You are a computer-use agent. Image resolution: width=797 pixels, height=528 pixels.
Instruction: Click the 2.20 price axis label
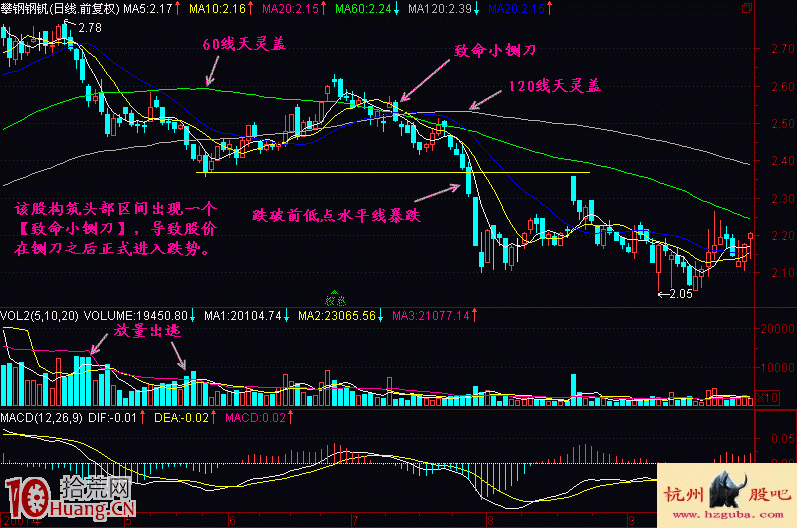click(783, 235)
